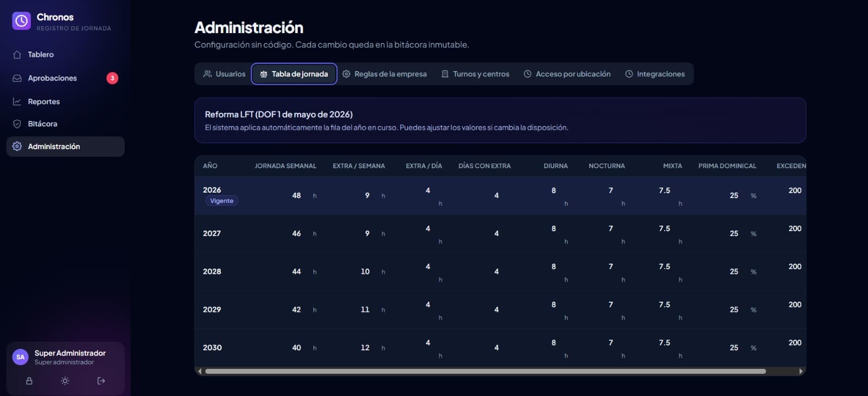Image resolution: width=868 pixels, height=396 pixels.
Task: Select the Tabla de jornada tab
Action: click(294, 74)
